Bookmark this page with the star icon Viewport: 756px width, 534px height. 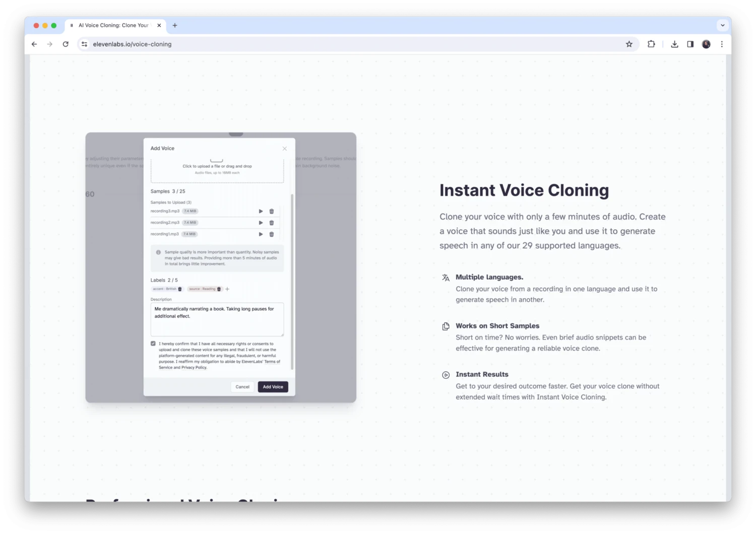pyautogui.click(x=629, y=44)
